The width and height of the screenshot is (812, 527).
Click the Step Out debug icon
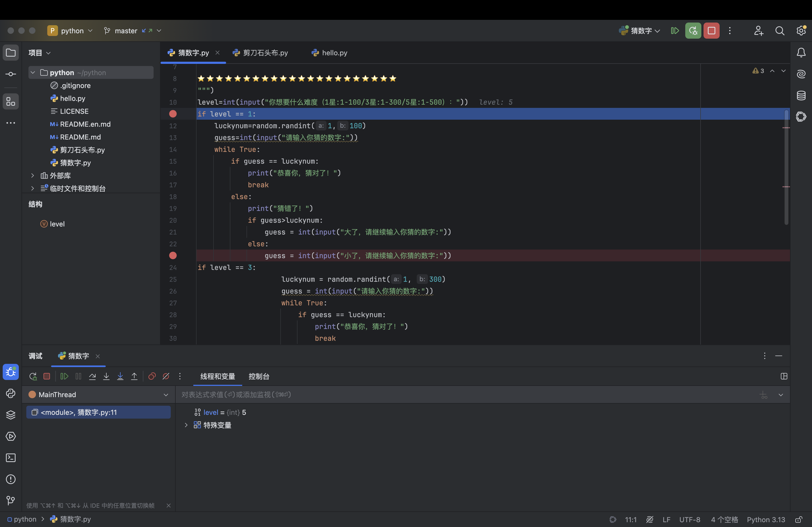pos(134,376)
